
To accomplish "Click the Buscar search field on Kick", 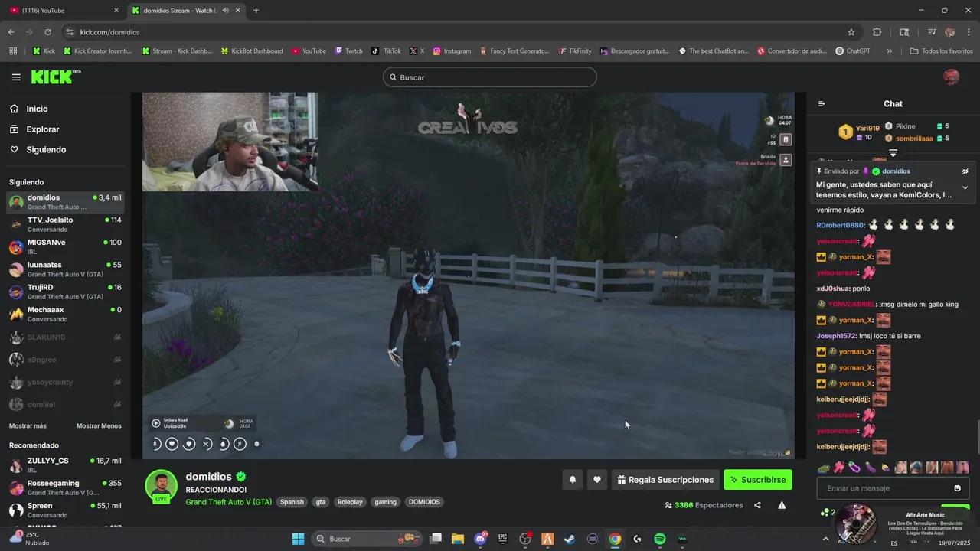I will [x=490, y=77].
